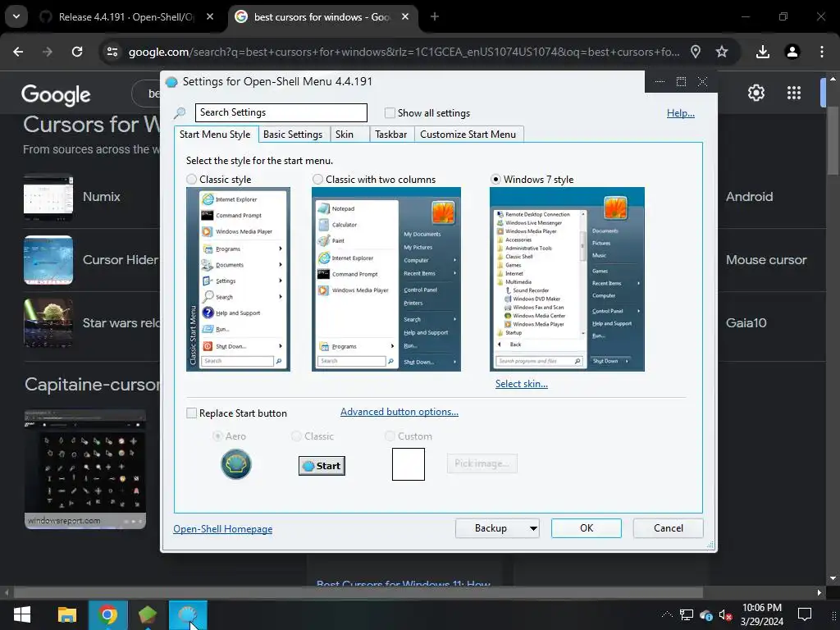The height and width of the screenshot is (630, 840).
Task: Enable Show all settings checkbox
Action: pyautogui.click(x=390, y=112)
